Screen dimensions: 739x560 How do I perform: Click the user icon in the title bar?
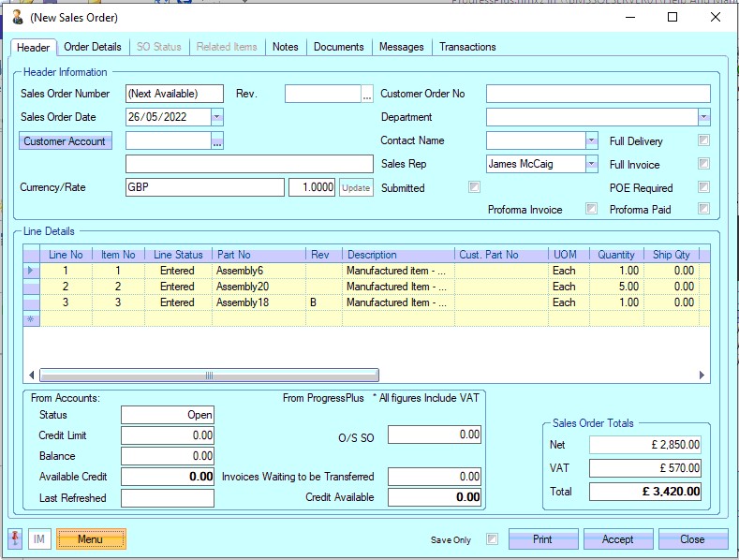click(x=16, y=17)
